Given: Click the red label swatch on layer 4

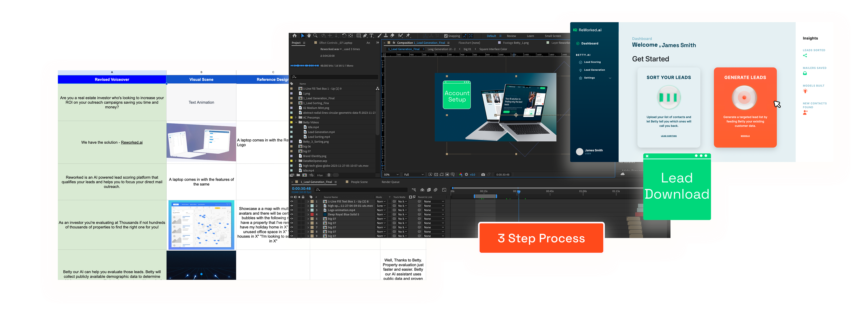Looking at the screenshot, I should [x=312, y=215].
